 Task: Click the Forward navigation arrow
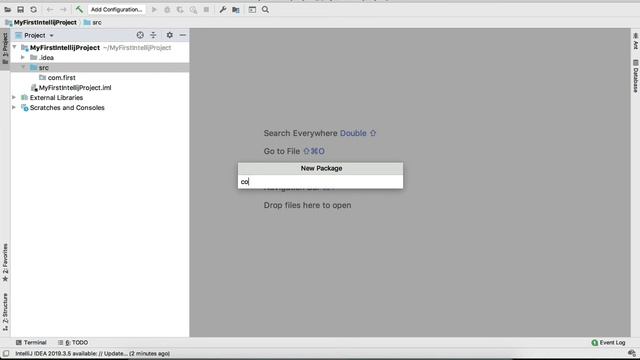coord(63,9)
